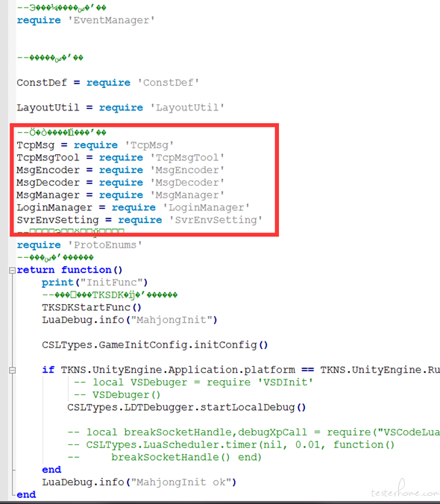Click the commented '-- VSDebuger()' line
The image size is (440, 504).
pyautogui.click(x=117, y=395)
